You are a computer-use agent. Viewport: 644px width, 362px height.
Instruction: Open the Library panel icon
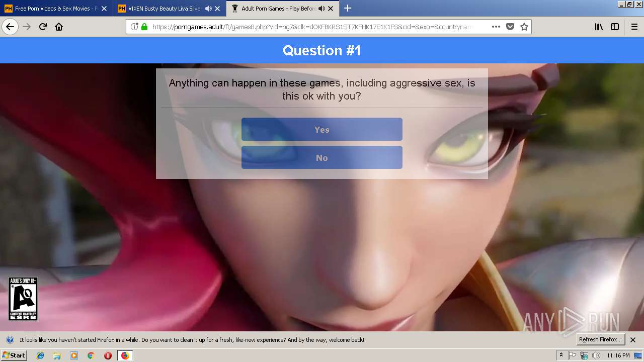click(x=599, y=27)
